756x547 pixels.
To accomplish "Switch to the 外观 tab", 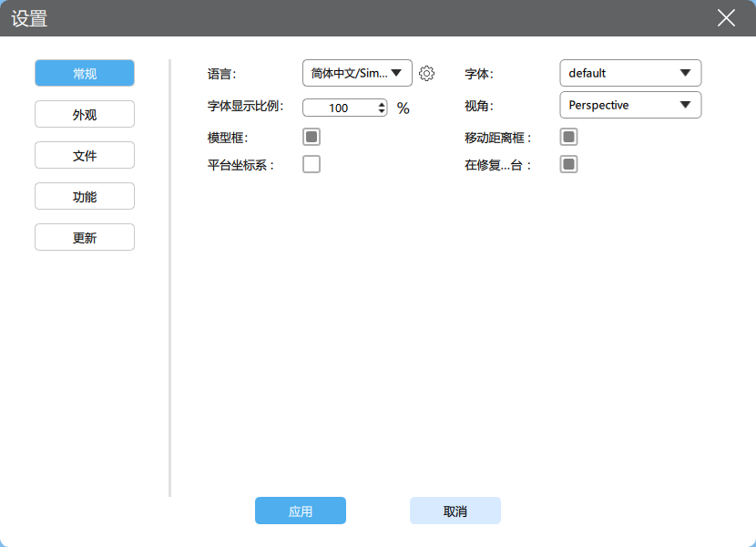I will (x=85, y=115).
